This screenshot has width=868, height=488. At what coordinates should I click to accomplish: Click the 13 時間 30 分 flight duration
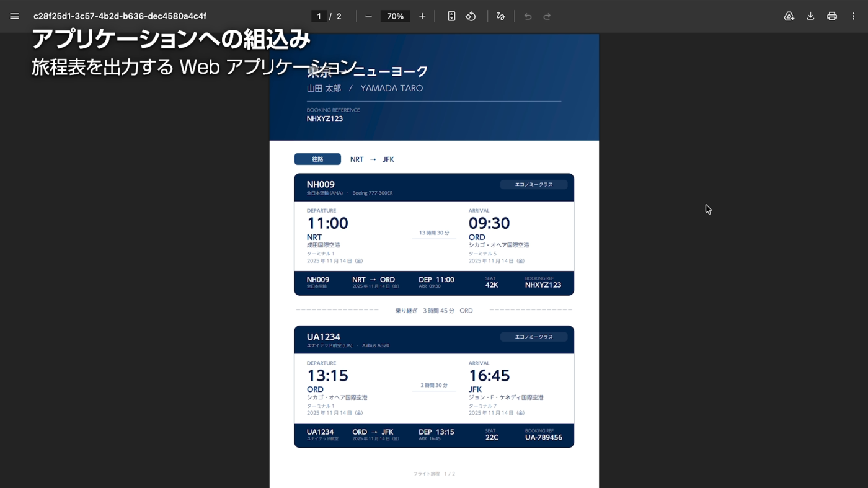click(x=434, y=233)
